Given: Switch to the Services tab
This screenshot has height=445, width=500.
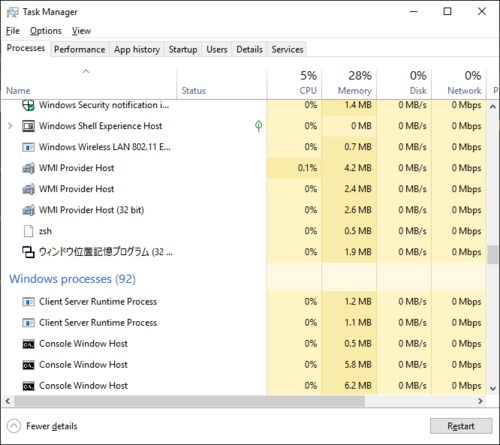Looking at the screenshot, I should [287, 49].
